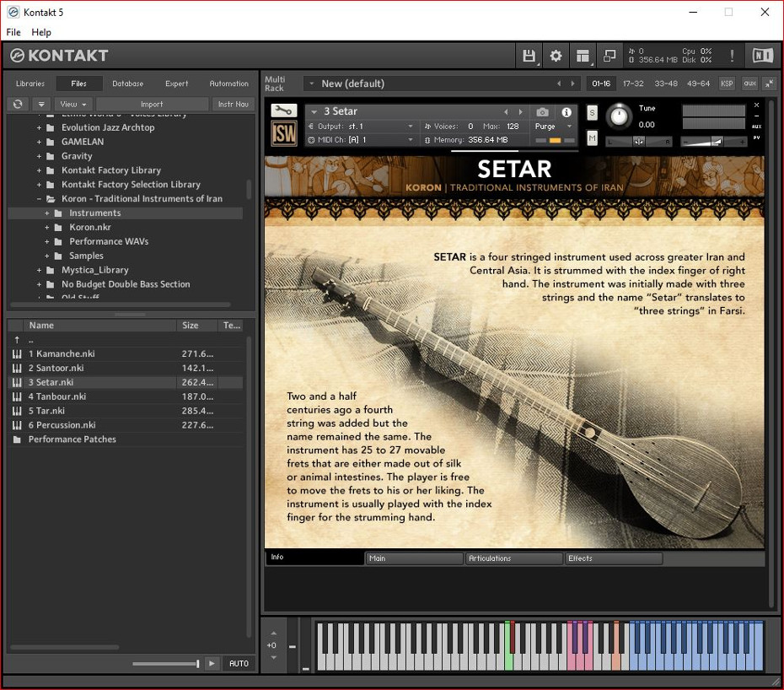Open the Articulations page
Image resolution: width=784 pixels, height=690 pixels.
(514, 558)
